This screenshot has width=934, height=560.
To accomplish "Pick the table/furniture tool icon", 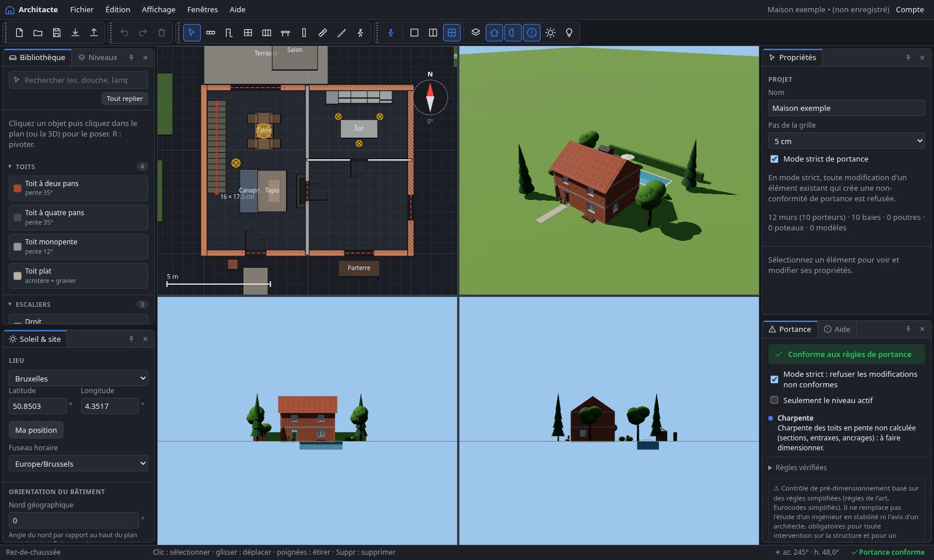I will (285, 33).
